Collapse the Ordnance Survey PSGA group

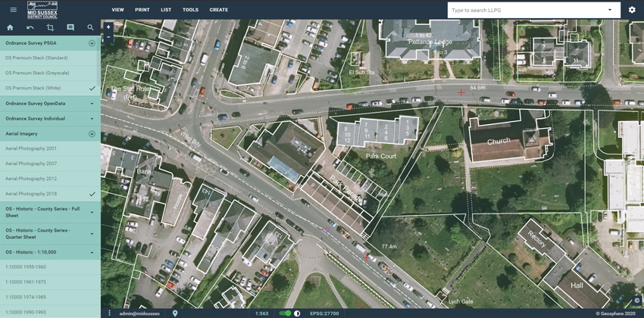(92, 42)
